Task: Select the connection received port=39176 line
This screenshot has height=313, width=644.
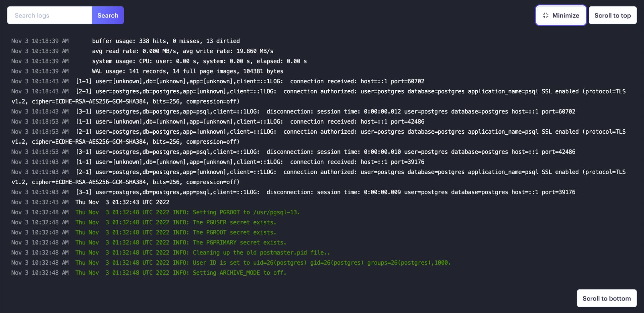Action: pos(218,162)
